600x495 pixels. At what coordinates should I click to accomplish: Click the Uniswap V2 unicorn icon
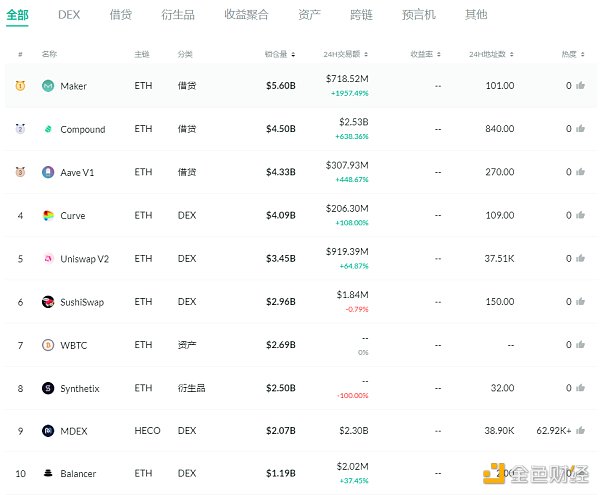[48, 259]
